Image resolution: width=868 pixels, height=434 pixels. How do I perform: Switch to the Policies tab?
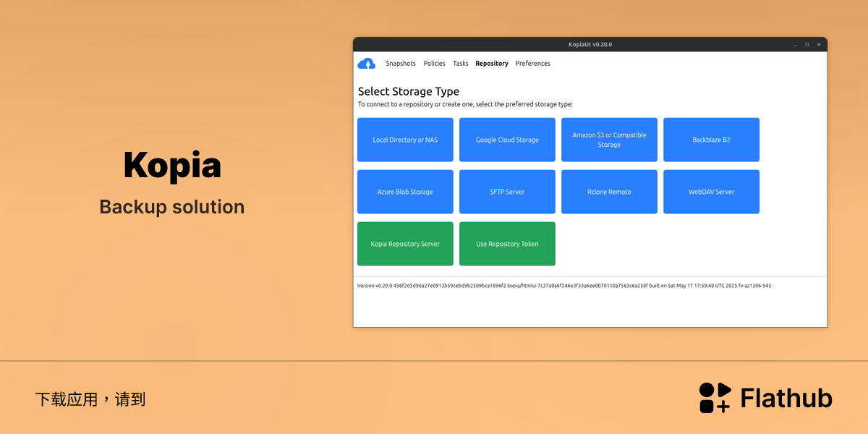tap(435, 64)
